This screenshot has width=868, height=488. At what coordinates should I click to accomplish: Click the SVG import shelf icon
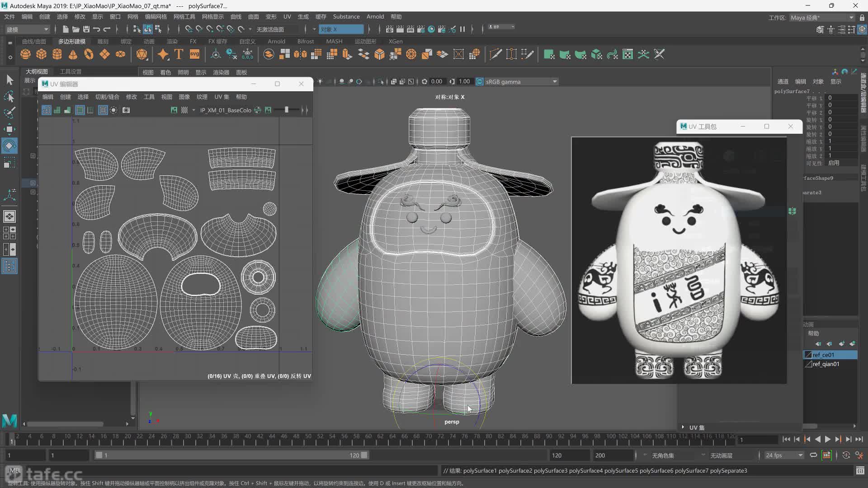(194, 55)
